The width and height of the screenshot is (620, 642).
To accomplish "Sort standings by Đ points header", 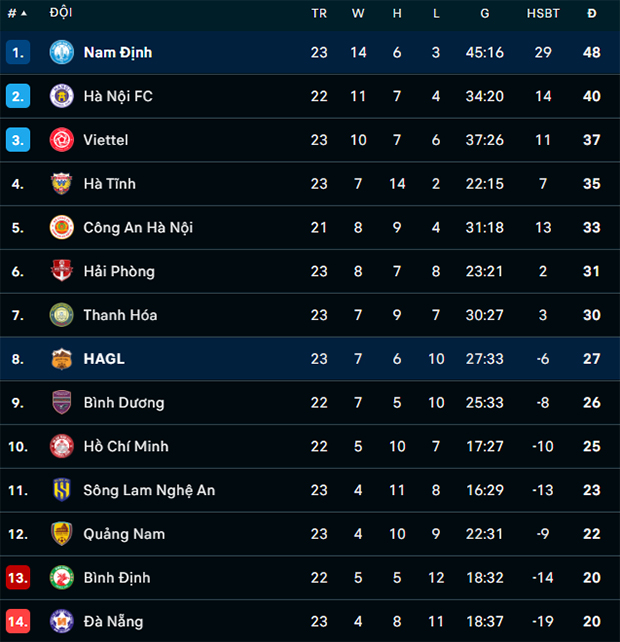I will tap(591, 14).
